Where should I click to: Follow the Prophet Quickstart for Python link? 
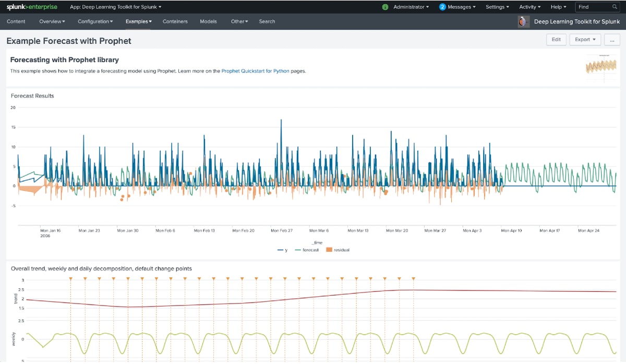pos(256,71)
